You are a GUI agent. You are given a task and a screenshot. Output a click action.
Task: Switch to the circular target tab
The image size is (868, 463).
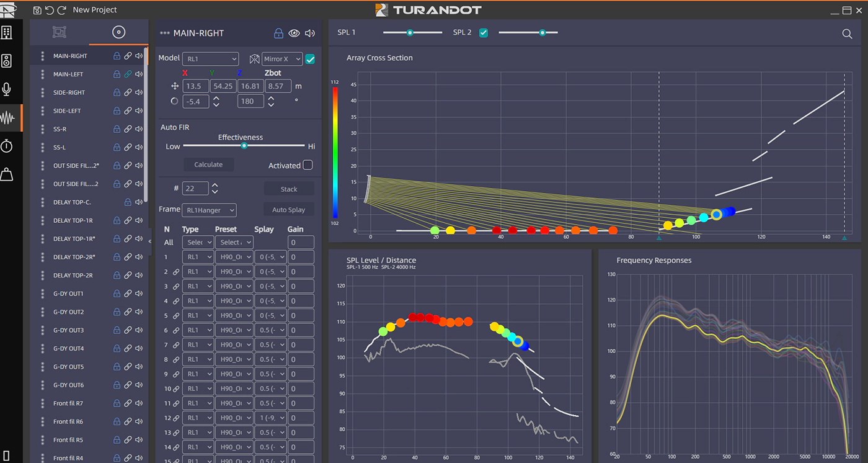click(x=118, y=33)
